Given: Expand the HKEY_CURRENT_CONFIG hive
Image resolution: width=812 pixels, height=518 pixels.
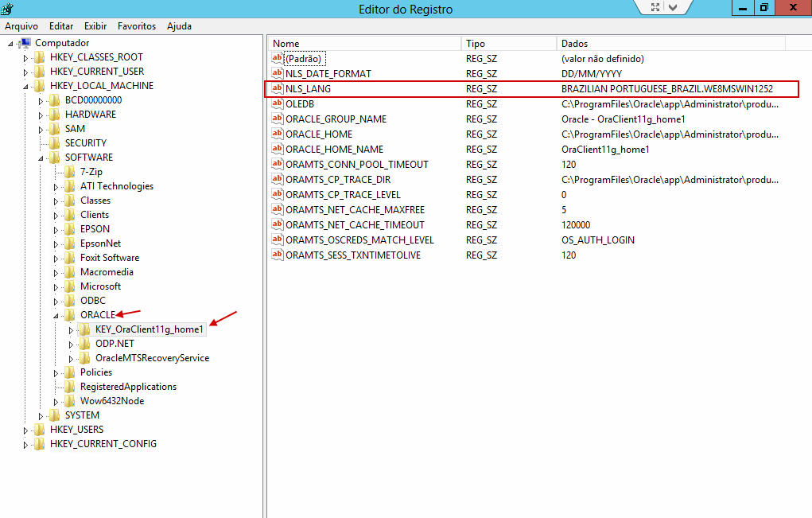Looking at the screenshot, I should coord(25,445).
